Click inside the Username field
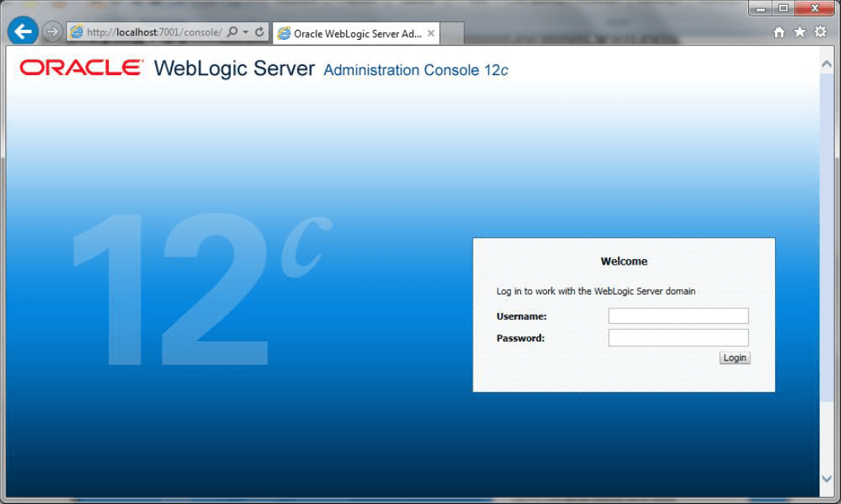 (x=678, y=315)
